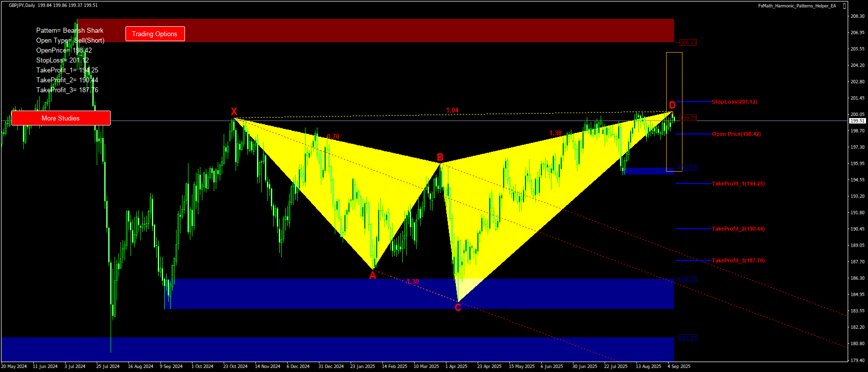This screenshot has width=868, height=372.
Task: Select the red C pattern point marker
Action: coord(458,308)
